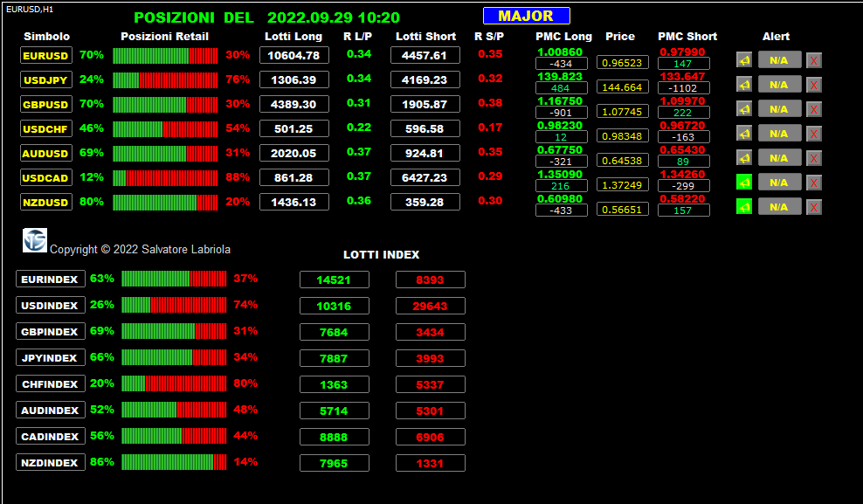Viewport: 863px width, 504px height.
Task: Select the NZDUSD symbol button
Action: pos(45,202)
